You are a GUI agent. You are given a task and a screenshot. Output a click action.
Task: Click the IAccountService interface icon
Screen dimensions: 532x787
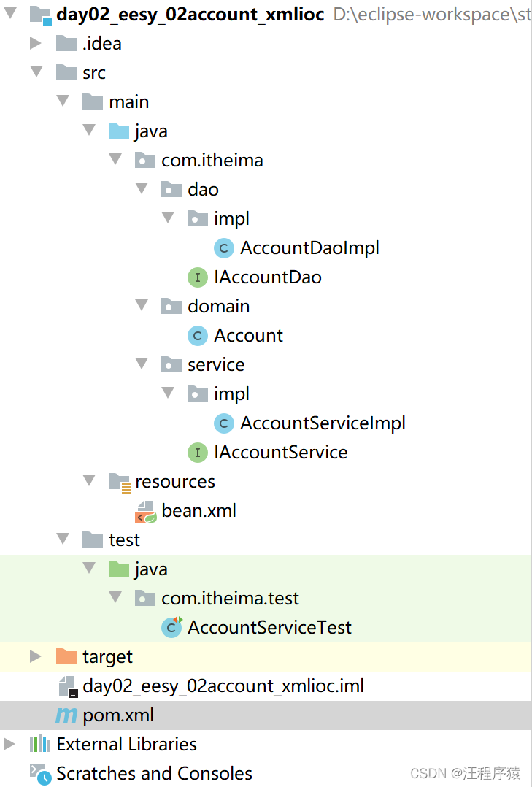(x=198, y=453)
